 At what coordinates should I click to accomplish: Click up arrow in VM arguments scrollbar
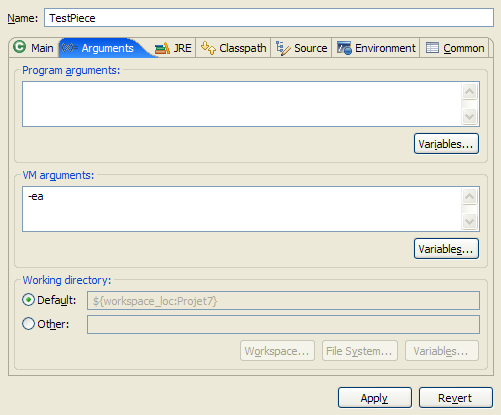pos(470,196)
